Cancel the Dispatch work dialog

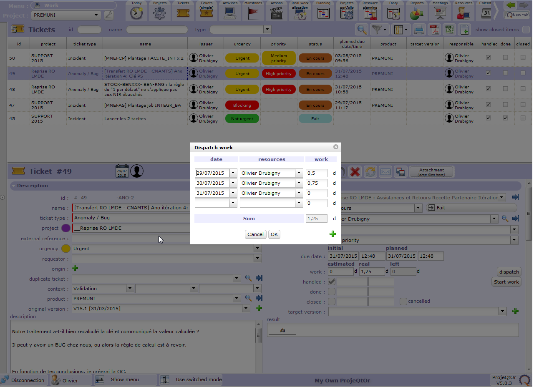(x=255, y=234)
